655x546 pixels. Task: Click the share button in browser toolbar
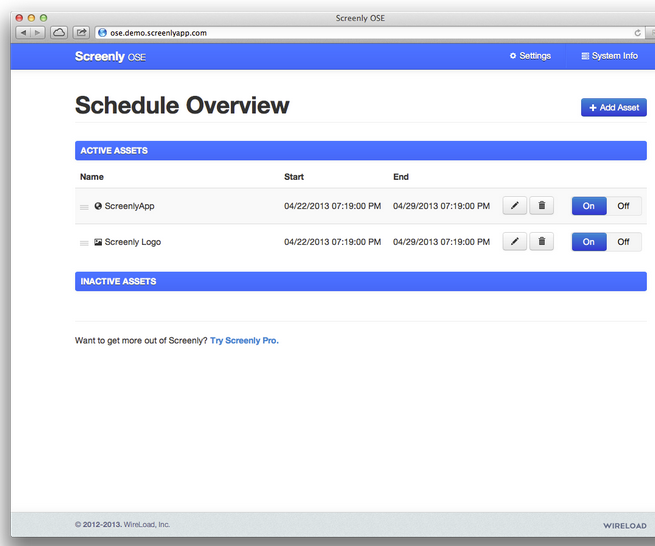tap(81, 33)
